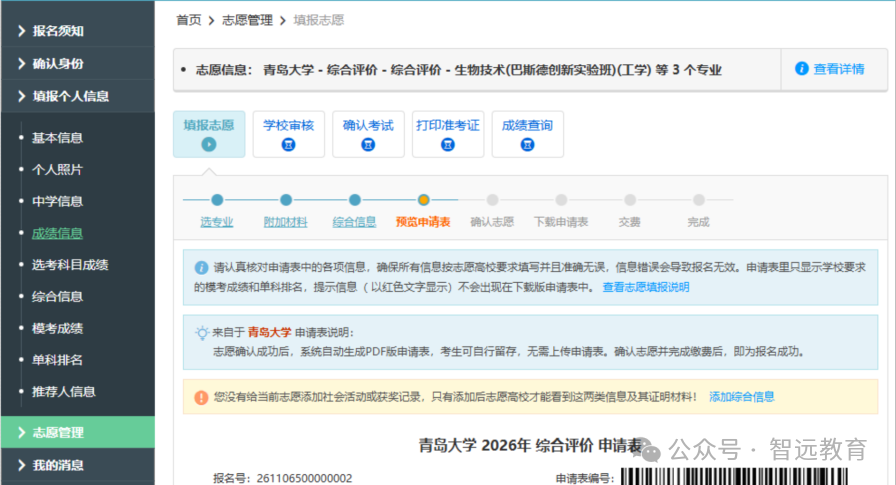This screenshot has height=485, width=896.
Task: Open the highlighted 成绩信息 link
Action: [x=57, y=233]
